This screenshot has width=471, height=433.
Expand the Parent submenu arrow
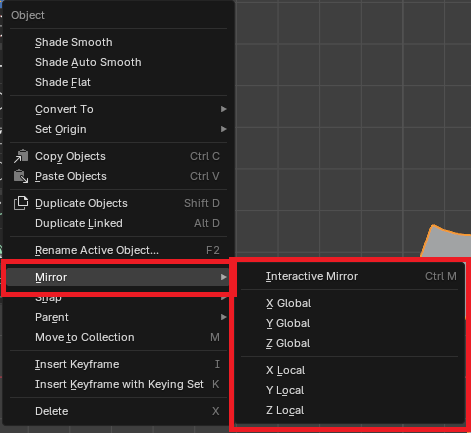click(224, 317)
